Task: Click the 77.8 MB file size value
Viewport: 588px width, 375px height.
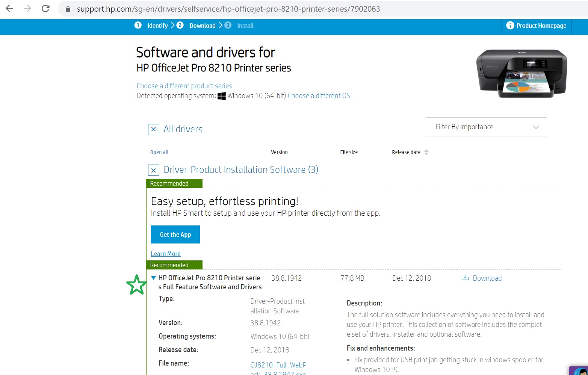Action: click(352, 278)
